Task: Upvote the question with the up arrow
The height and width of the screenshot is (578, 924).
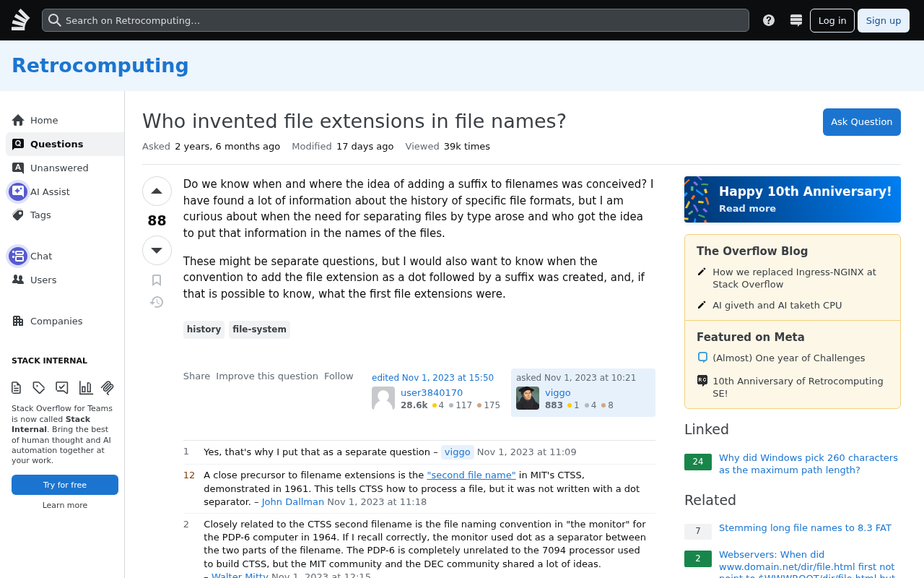Action: pyautogui.click(x=157, y=191)
